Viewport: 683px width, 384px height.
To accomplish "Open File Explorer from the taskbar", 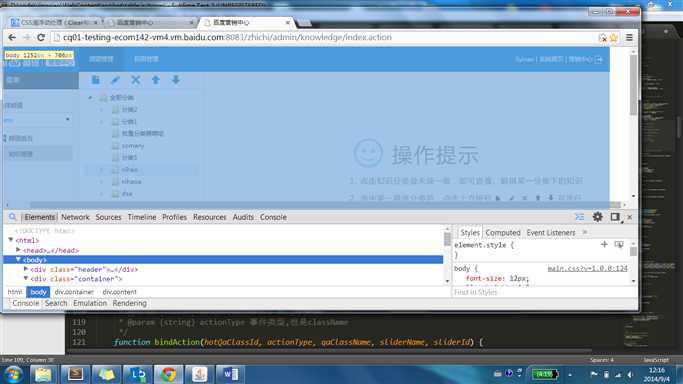I will pyautogui.click(x=43, y=374).
